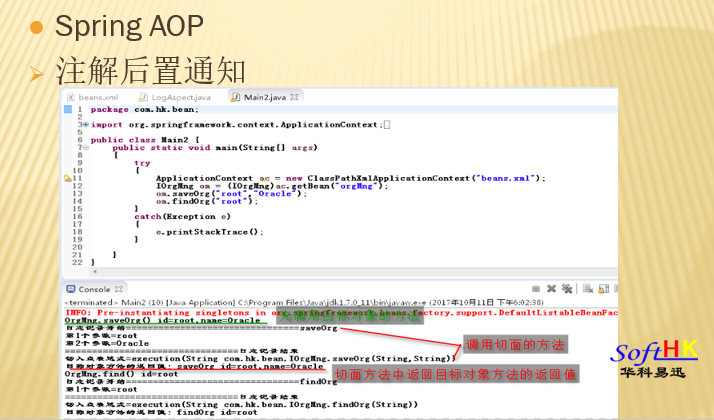Expand the folded import block at line 3

pyautogui.click(x=86, y=124)
